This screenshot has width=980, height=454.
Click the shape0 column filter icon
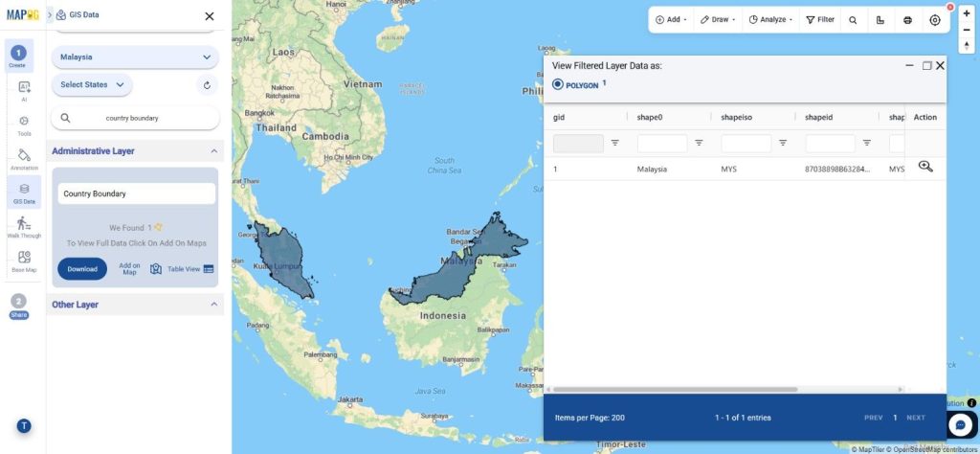click(x=699, y=144)
